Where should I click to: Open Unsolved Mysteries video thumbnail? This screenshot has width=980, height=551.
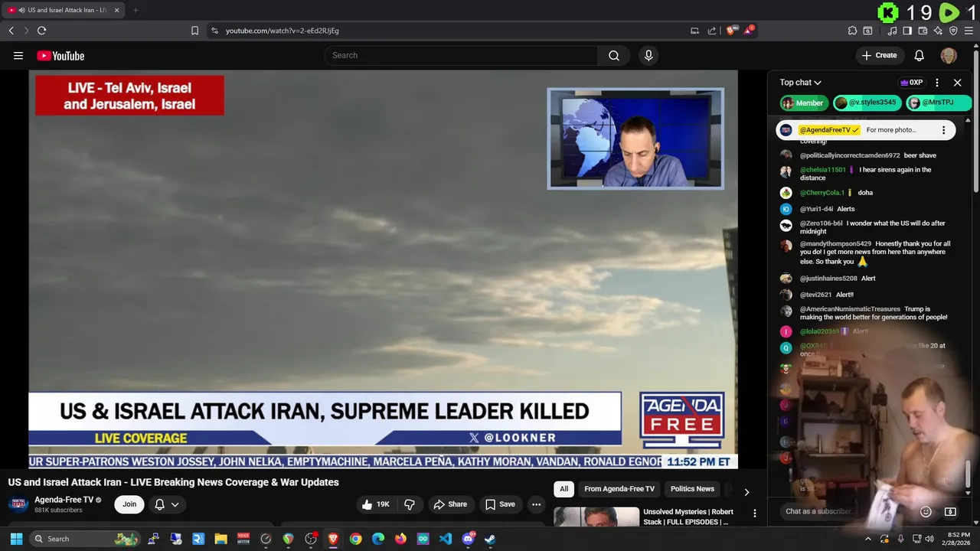pyautogui.click(x=596, y=517)
